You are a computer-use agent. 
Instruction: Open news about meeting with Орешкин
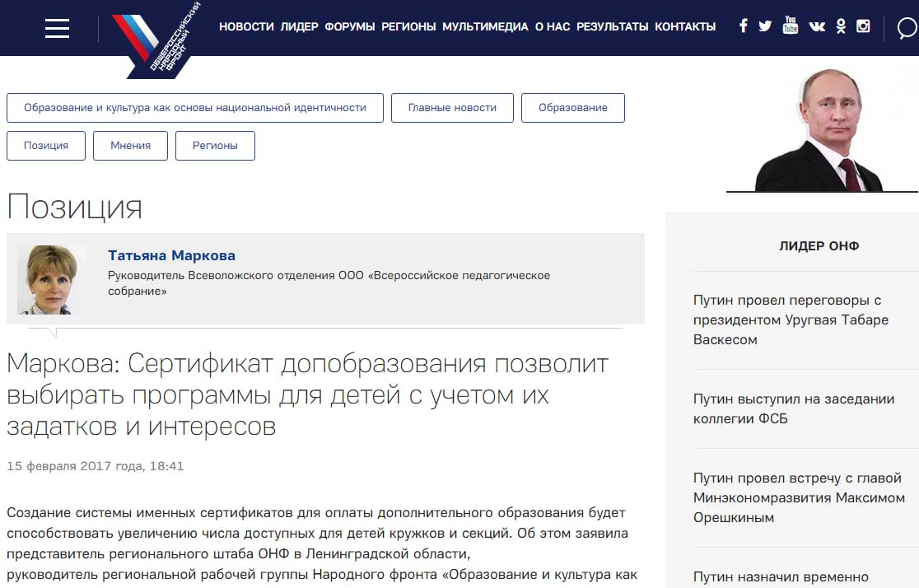pyautogui.click(x=799, y=497)
